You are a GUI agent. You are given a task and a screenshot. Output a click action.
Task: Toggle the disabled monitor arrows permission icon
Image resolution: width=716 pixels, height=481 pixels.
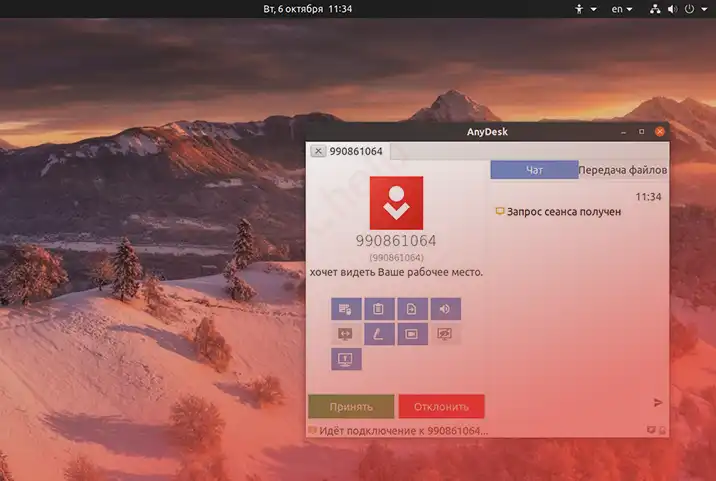(346, 334)
